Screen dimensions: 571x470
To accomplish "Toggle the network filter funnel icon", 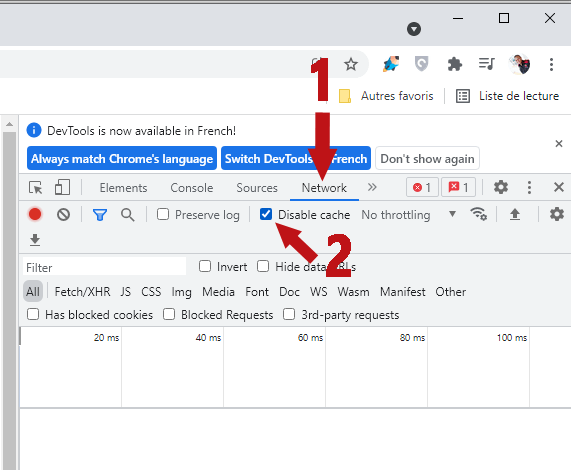I will [100, 215].
